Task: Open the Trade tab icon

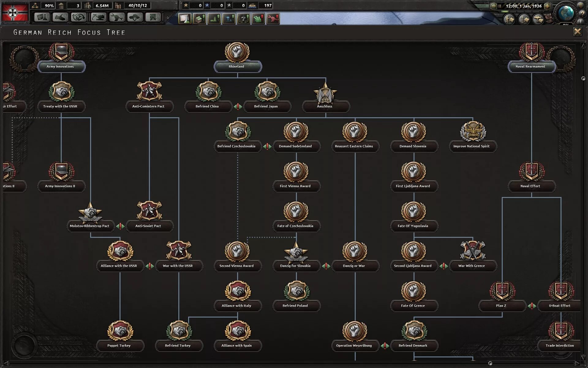Action: (79, 17)
